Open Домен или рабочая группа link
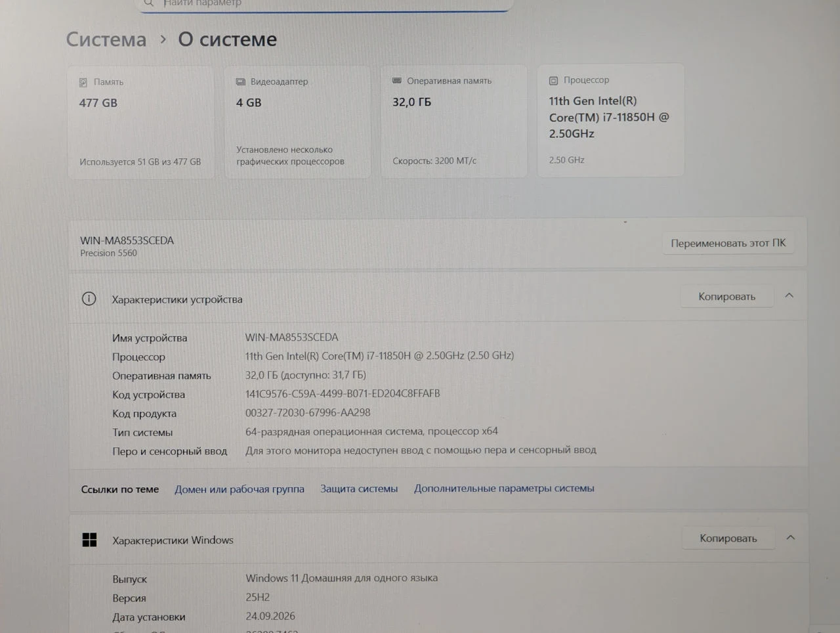 pos(240,489)
